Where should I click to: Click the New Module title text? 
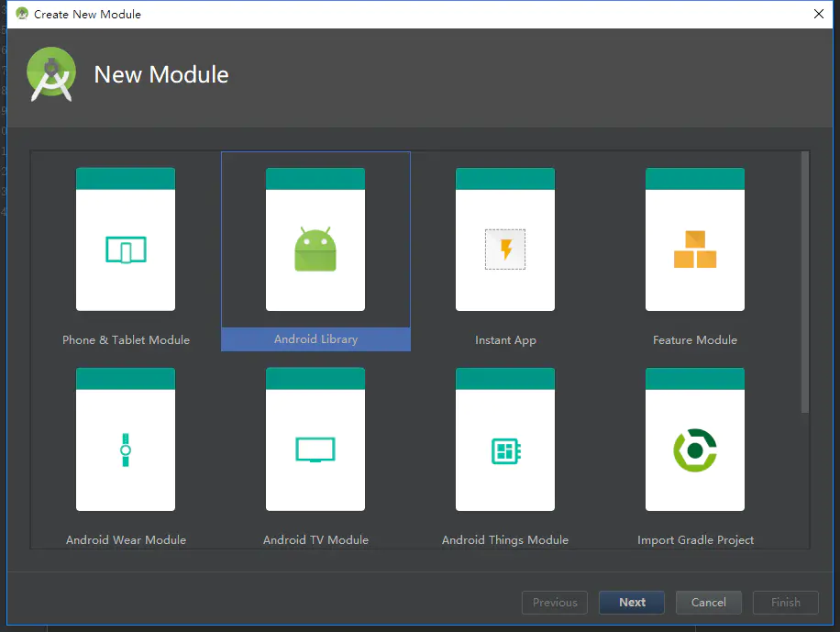[x=160, y=75]
